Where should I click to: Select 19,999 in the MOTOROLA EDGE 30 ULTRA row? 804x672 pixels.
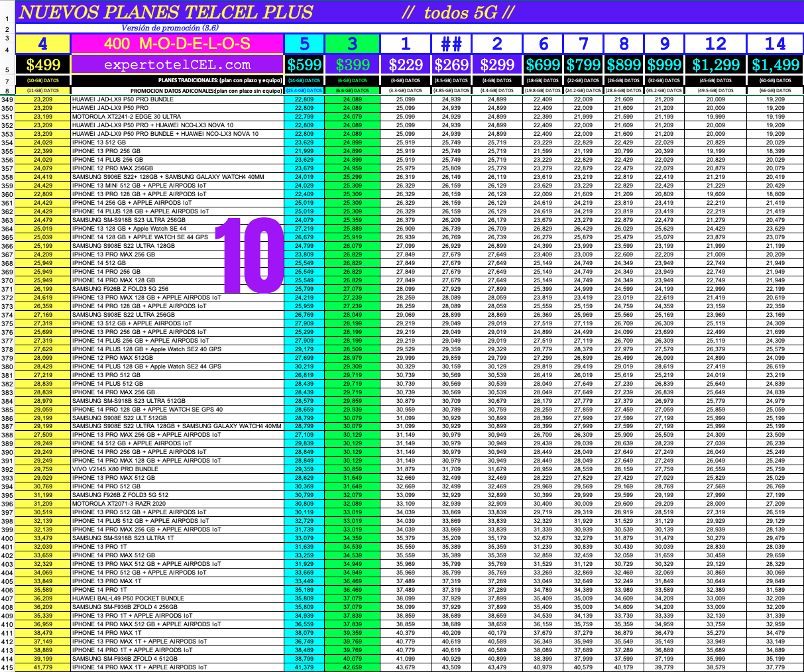pos(716,117)
